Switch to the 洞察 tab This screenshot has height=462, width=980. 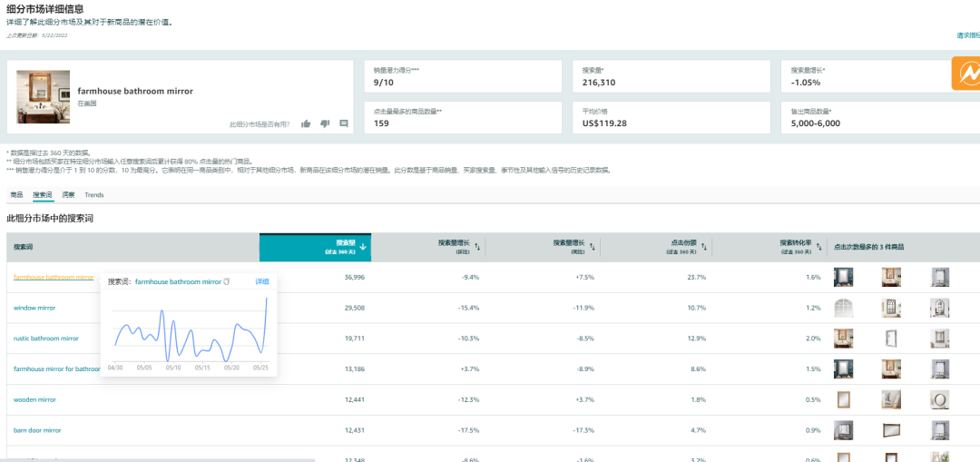[69, 195]
